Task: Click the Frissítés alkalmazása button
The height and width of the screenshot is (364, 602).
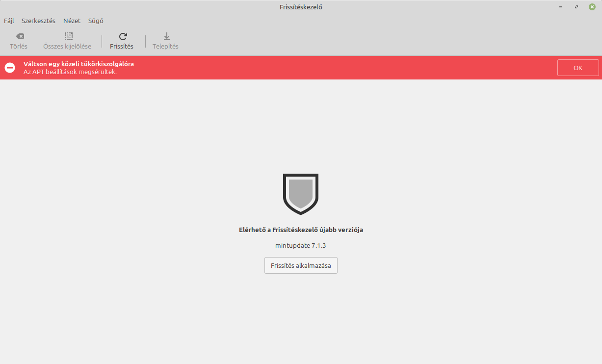Action: click(301, 265)
